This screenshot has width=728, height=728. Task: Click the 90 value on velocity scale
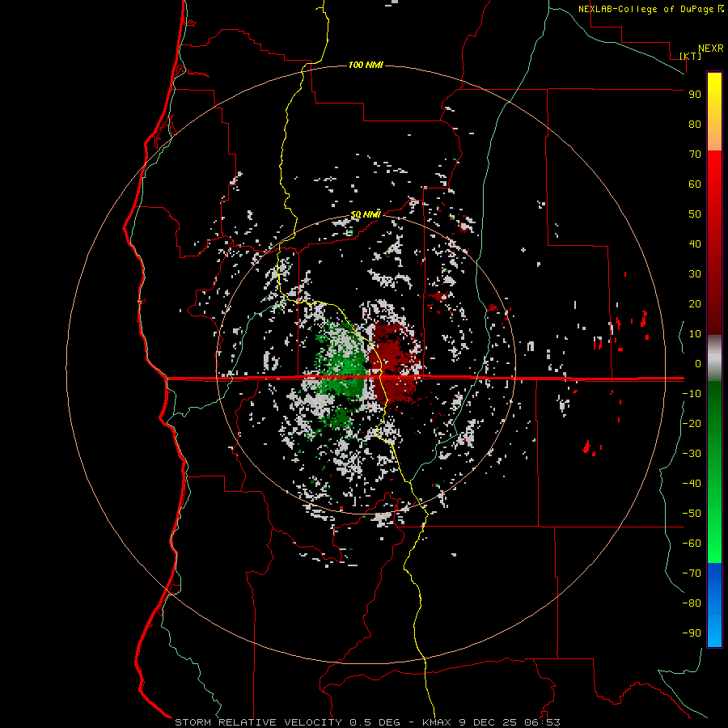point(695,95)
